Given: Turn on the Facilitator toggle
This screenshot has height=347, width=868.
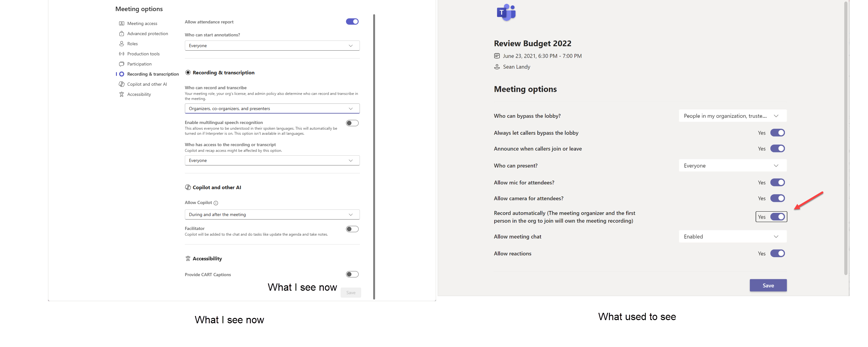Looking at the screenshot, I should point(352,229).
